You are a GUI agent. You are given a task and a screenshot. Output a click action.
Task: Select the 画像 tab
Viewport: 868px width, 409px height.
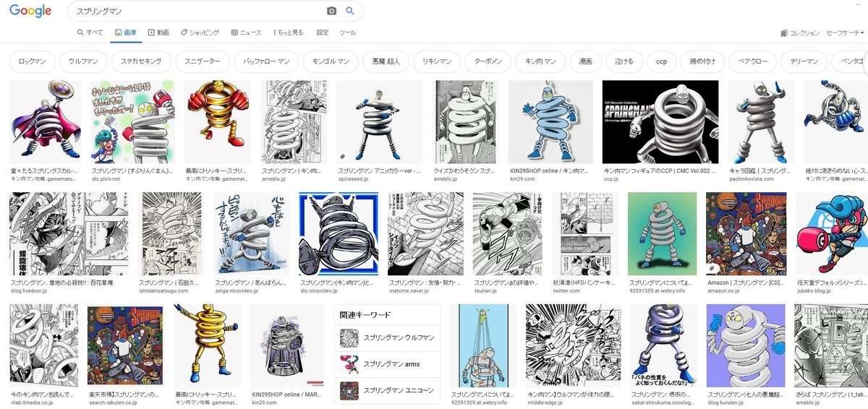point(126,33)
